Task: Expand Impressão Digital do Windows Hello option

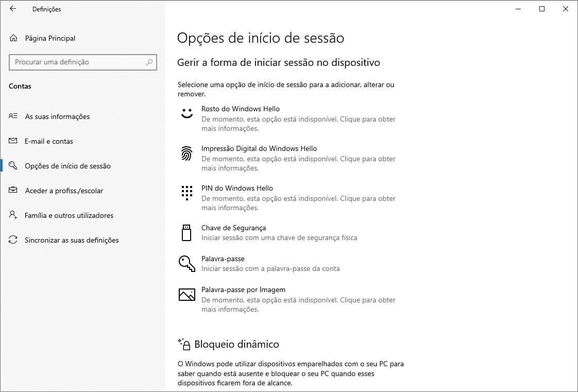Action: (x=287, y=158)
